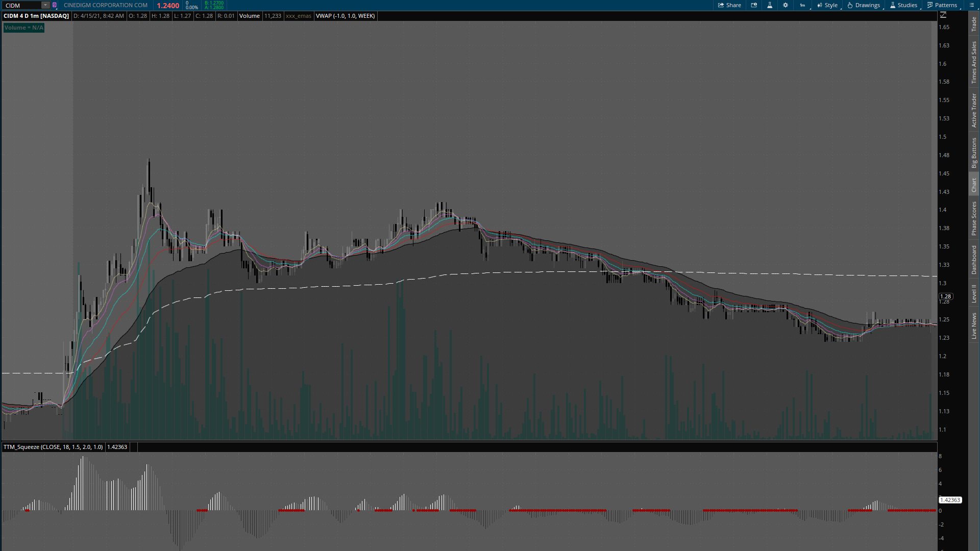Select the Level II sidebar tab
980x551 pixels.
974,293
